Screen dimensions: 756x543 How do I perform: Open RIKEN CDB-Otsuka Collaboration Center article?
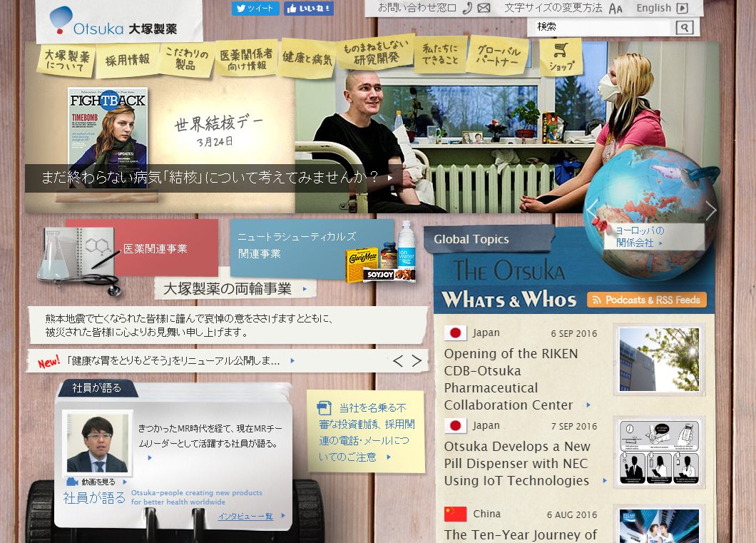point(511,379)
